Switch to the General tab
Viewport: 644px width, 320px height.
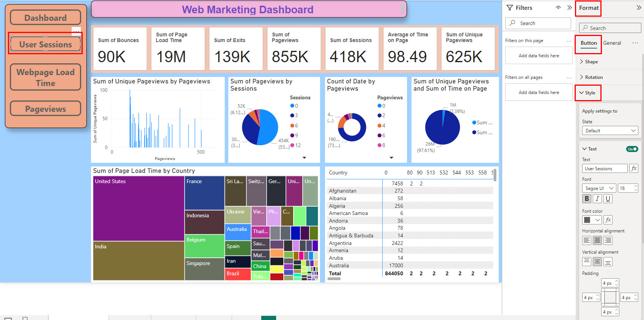pyautogui.click(x=612, y=43)
